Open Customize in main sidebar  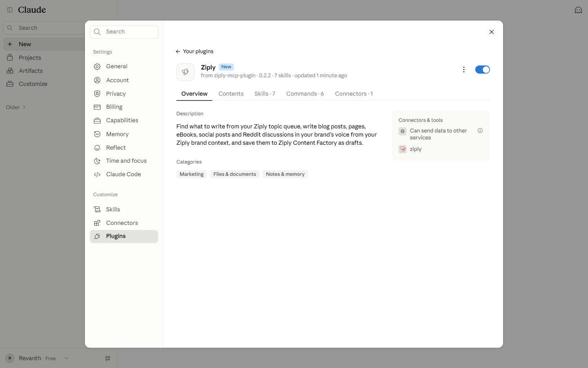33,84
